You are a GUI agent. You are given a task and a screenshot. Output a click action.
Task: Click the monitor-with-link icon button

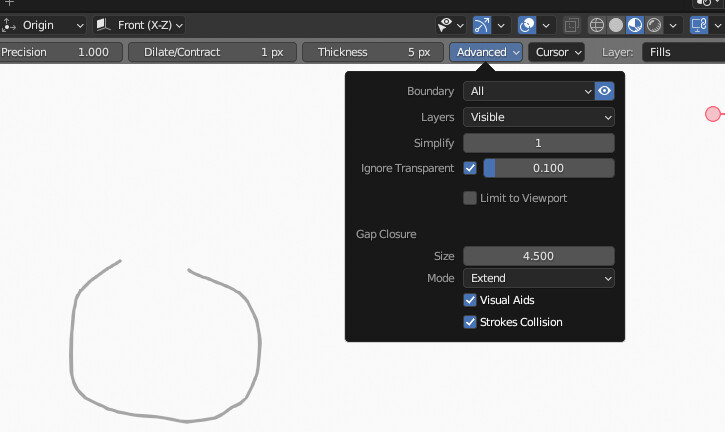pos(699,25)
